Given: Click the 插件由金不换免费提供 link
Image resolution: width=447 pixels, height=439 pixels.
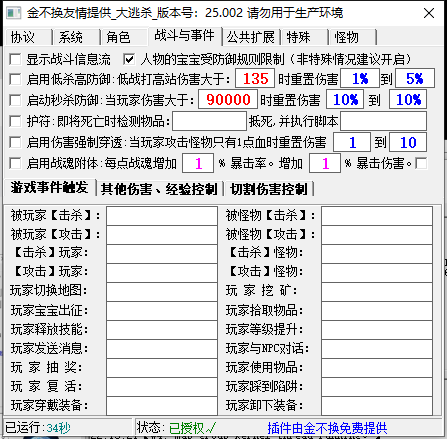Looking at the screenshot, I should [327, 428].
